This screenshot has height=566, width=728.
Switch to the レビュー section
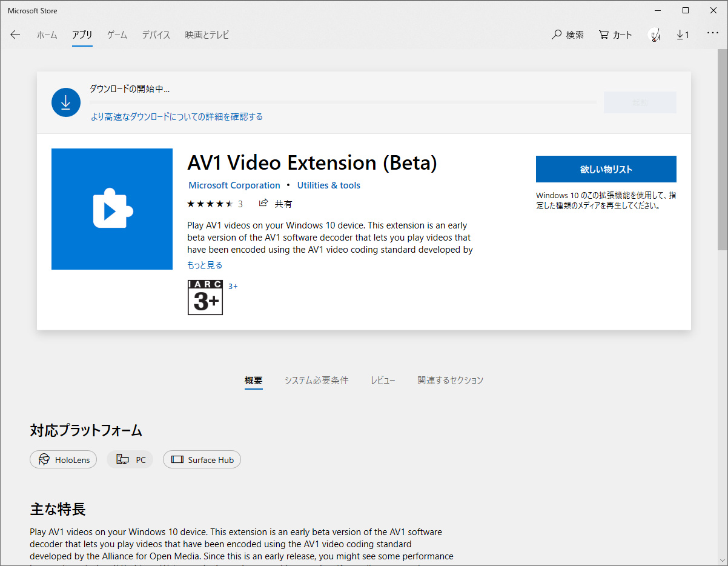coord(383,380)
